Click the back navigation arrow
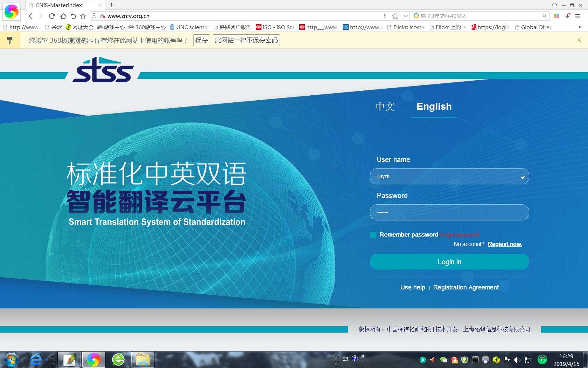Screen dimensions: 588x368 point(30,16)
